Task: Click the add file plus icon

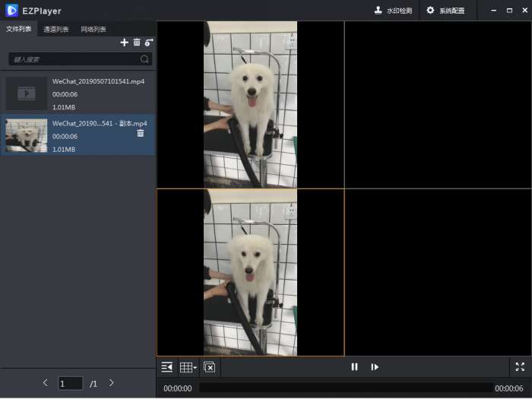Action: (x=125, y=43)
